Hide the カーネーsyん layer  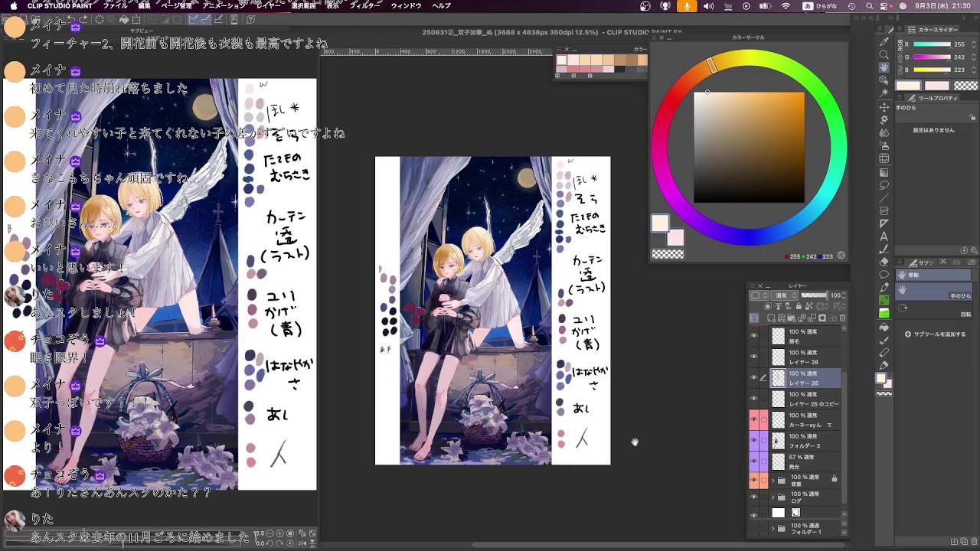(753, 419)
